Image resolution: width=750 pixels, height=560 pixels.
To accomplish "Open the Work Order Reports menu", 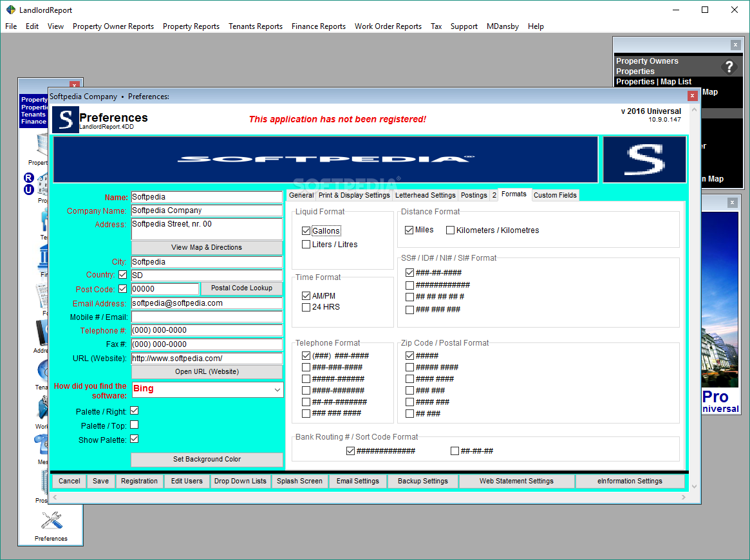I will tap(388, 26).
